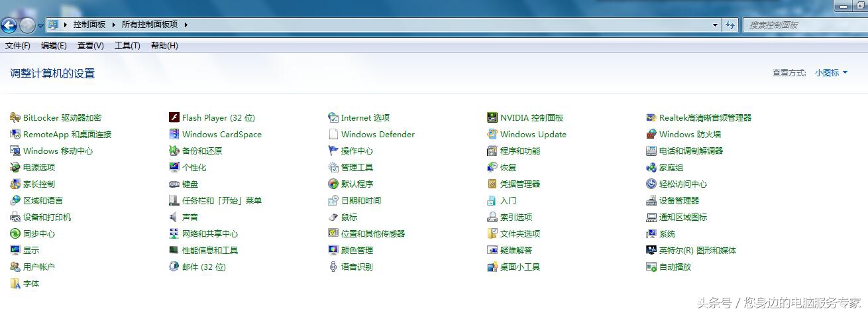Open the 轻松访问中心 icon

point(651,184)
